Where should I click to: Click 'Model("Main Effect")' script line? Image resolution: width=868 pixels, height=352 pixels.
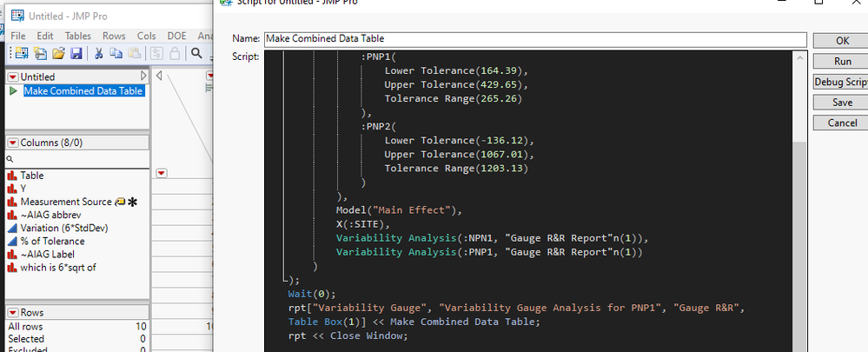pos(399,210)
